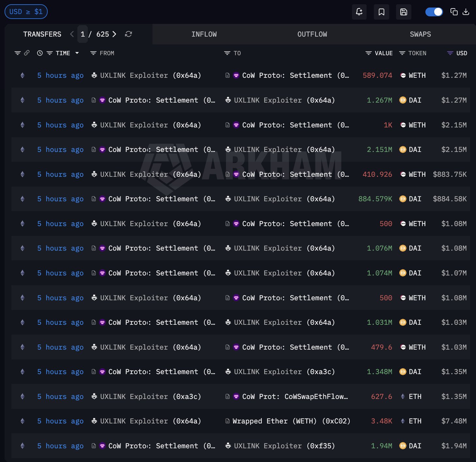
Task: Click the download icon in top bar
Action: (x=466, y=12)
